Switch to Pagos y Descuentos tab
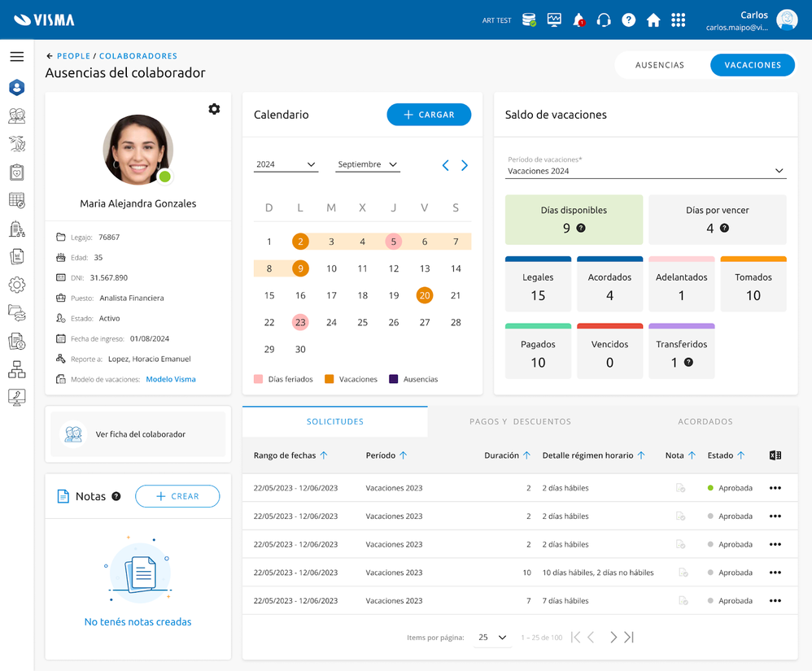 pyautogui.click(x=520, y=421)
